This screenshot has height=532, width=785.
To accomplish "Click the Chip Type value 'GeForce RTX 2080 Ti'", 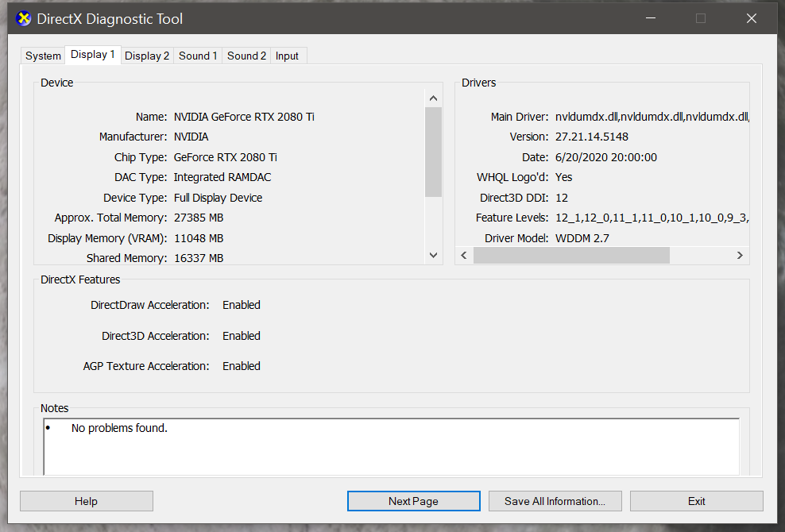I will [226, 157].
